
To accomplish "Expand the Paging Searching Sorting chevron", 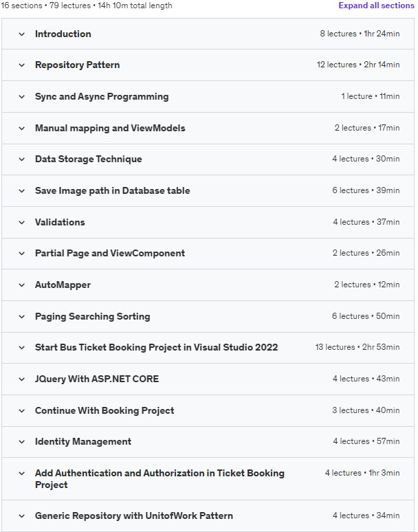I will click(22, 317).
